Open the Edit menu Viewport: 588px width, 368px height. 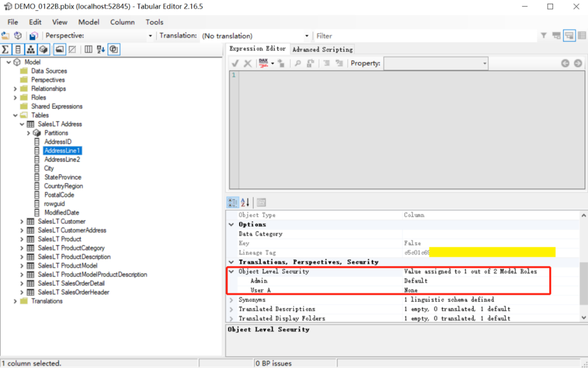35,22
